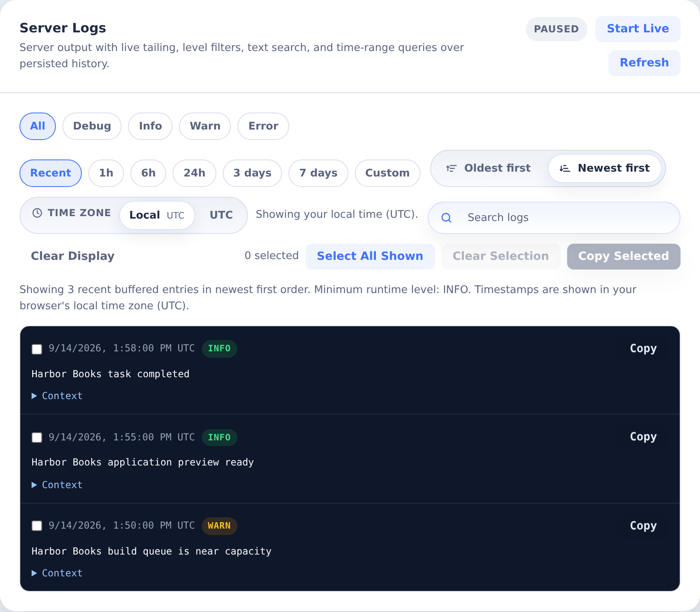Screen dimensions: 700x612
Task: Switch time zone toggle to UTC
Action: coord(221,215)
